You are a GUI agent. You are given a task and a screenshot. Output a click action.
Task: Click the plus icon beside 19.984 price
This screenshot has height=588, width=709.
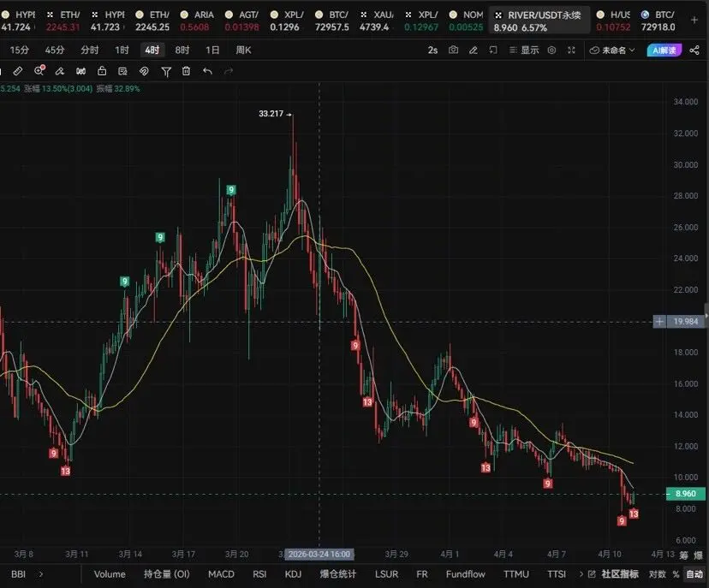659,321
